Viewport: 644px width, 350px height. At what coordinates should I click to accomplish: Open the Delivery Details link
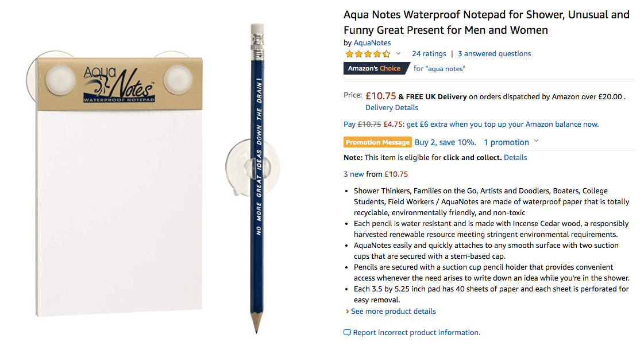391,108
